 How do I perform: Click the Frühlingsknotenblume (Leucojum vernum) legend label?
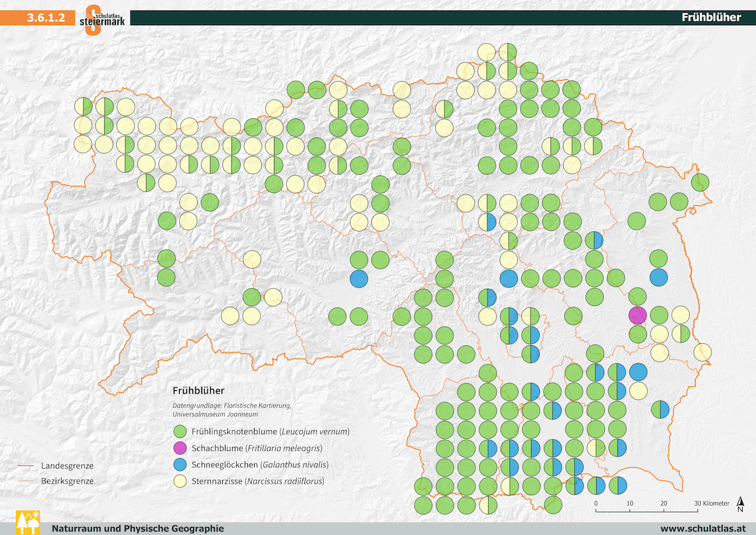pyautogui.click(x=270, y=432)
